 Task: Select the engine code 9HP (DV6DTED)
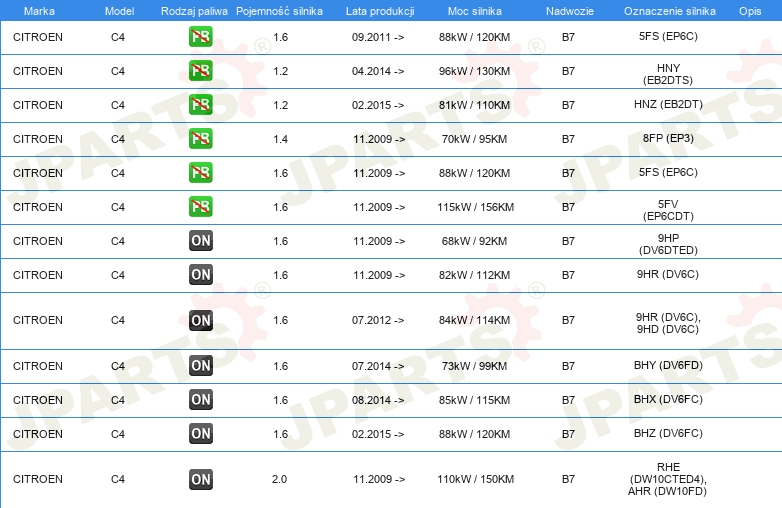click(x=668, y=244)
